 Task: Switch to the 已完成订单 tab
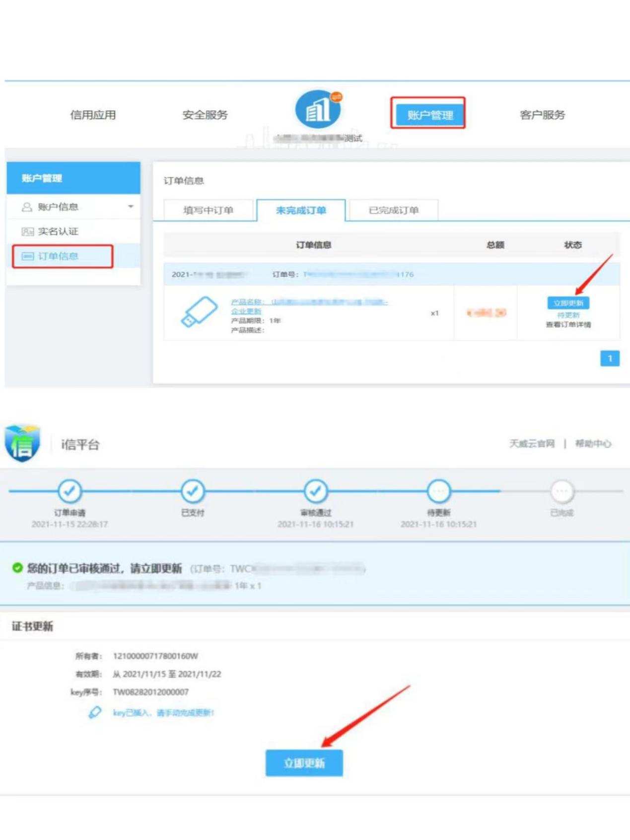point(394,210)
